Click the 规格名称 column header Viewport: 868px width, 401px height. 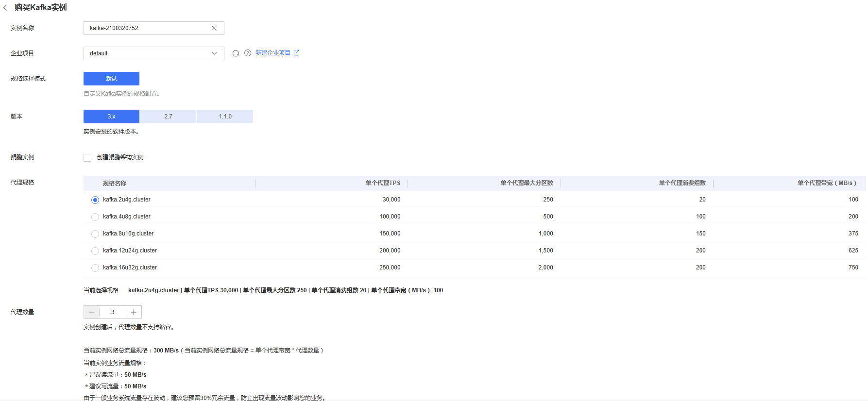[115, 184]
